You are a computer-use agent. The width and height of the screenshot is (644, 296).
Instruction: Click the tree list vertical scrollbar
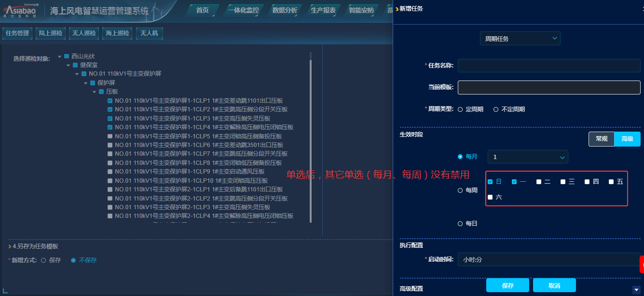click(310, 140)
